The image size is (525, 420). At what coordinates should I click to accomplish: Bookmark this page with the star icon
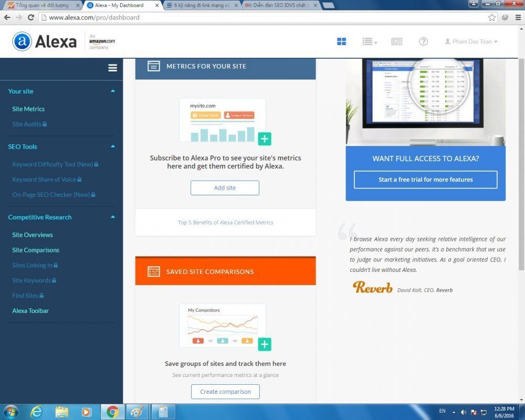click(492, 17)
